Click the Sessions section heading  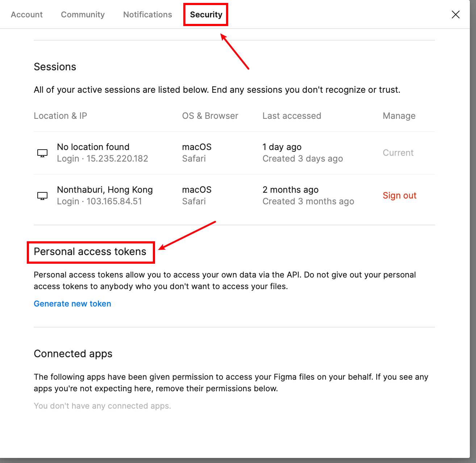[x=55, y=67]
